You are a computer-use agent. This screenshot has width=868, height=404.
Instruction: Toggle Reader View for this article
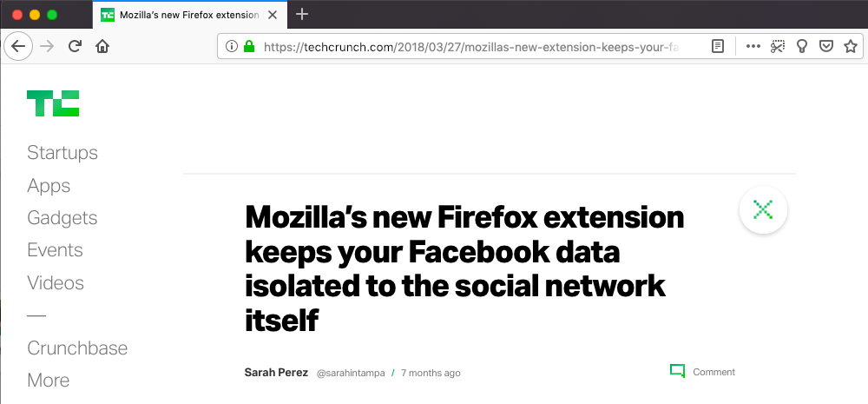click(718, 47)
